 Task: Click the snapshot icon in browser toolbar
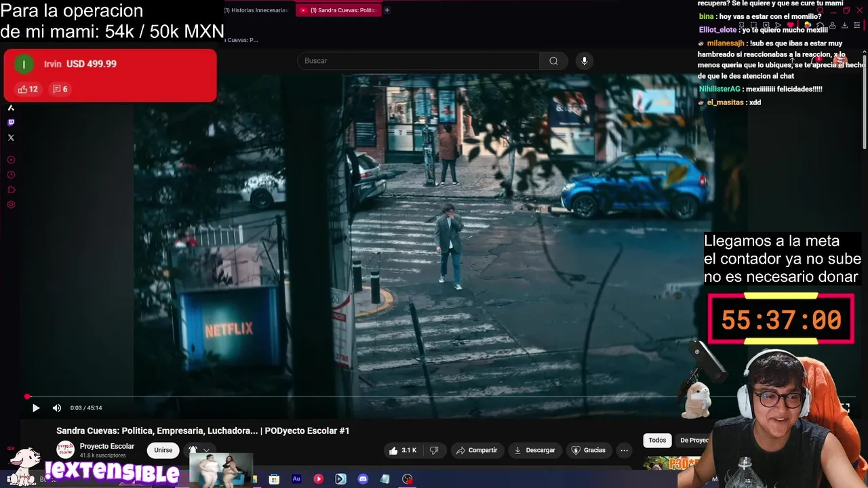753,25
